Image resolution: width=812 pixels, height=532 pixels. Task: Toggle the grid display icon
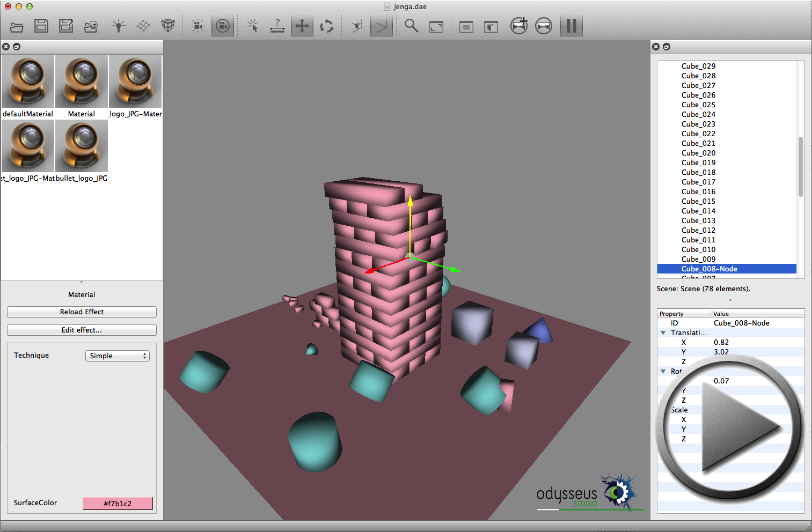143,26
